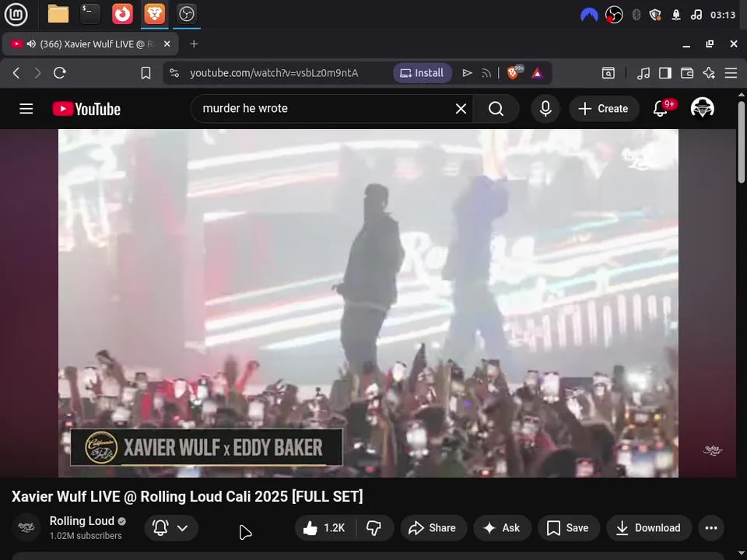
Task: Click the Download button
Action: 649,527
